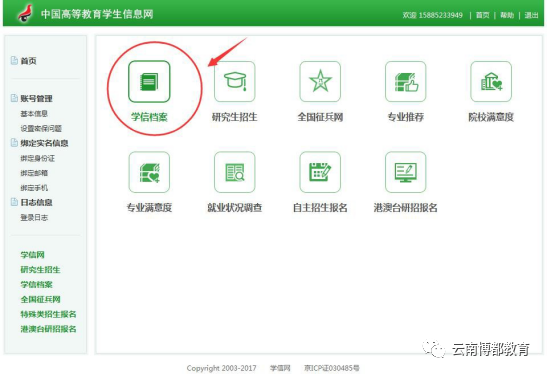Click the 就业状况调查 text label
Image resolution: width=547 pixels, height=374 pixels.
(235, 208)
